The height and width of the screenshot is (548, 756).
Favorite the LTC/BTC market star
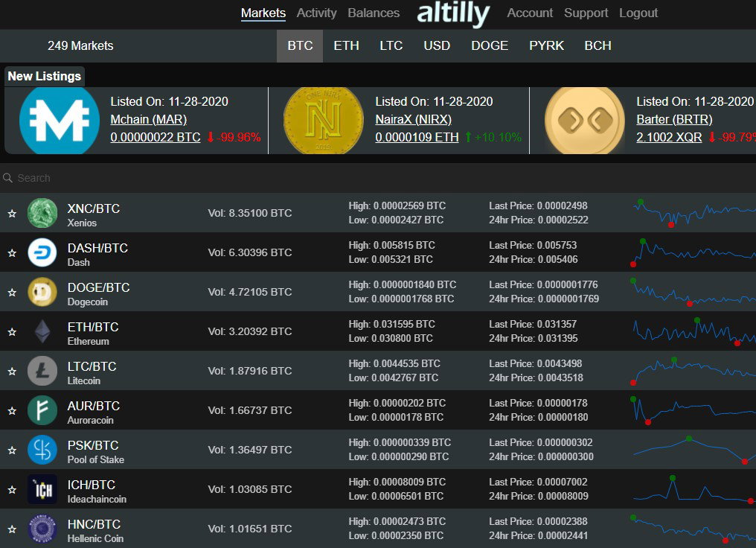pyautogui.click(x=12, y=372)
